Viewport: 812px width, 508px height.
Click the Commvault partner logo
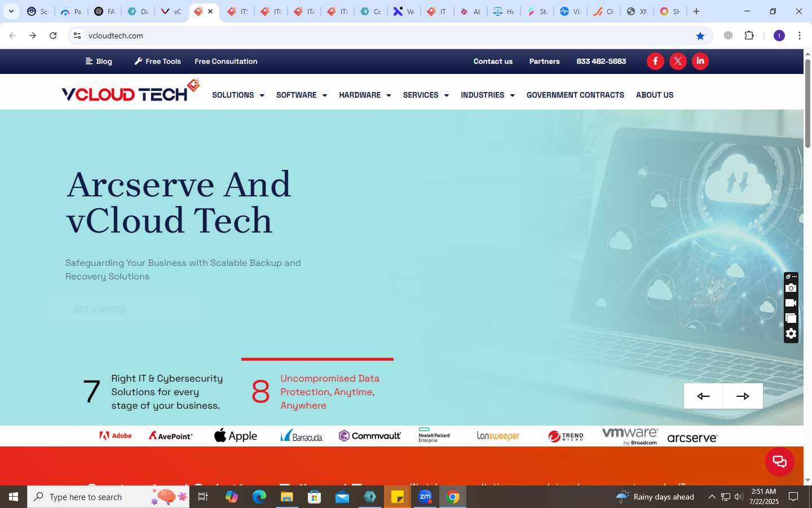(x=370, y=436)
